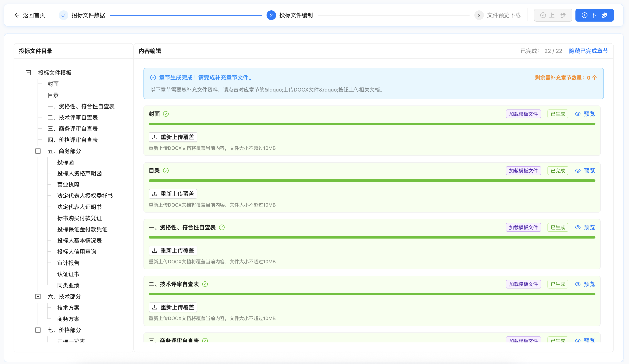Click the info check icon beside 章节生成完成
The height and width of the screenshot is (364, 629).
153,78
